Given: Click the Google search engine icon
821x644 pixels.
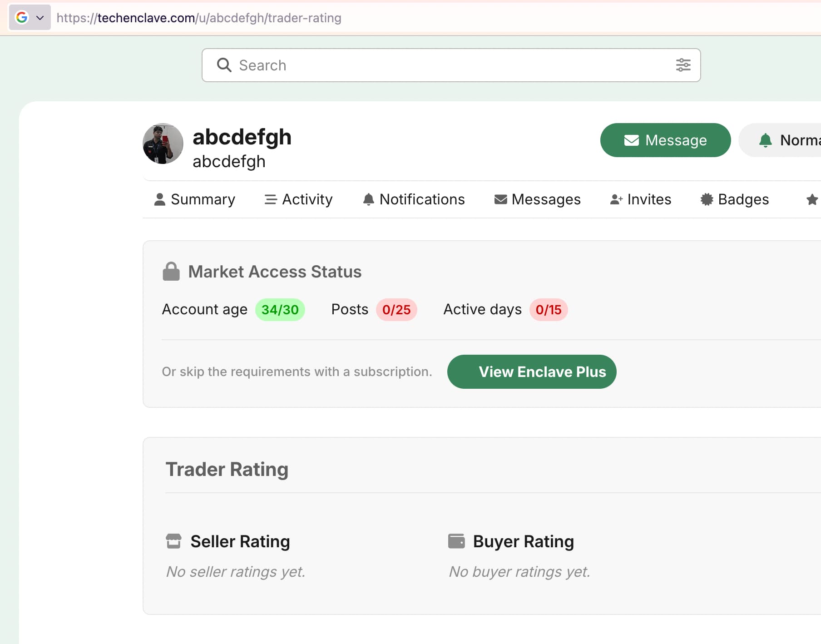Looking at the screenshot, I should 22,18.
